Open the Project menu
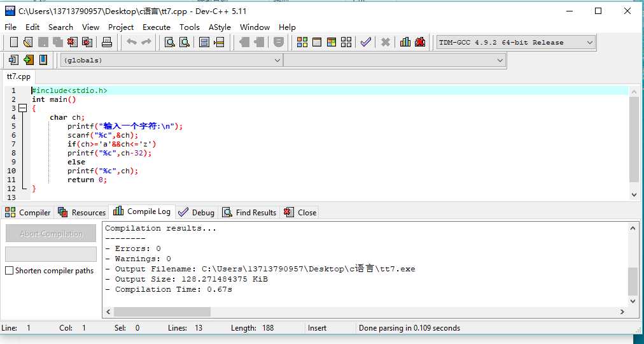644x344 pixels. tap(121, 27)
